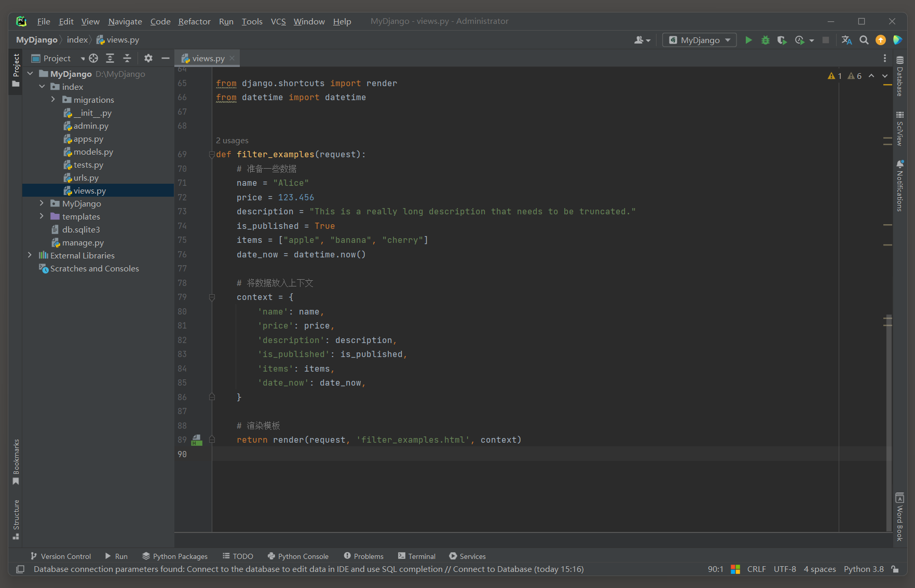Click the orange update icon
Screen dimensions: 915x588
point(881,40)
